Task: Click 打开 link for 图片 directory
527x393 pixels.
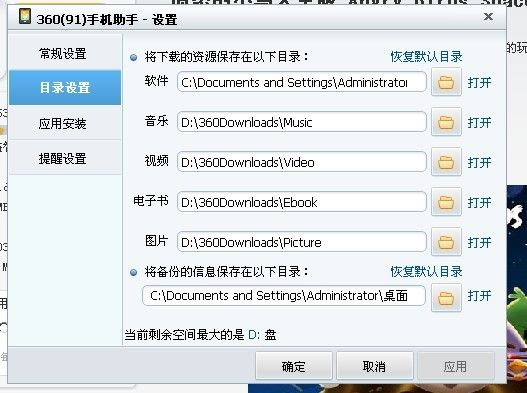Action: [x=480, y=242]
